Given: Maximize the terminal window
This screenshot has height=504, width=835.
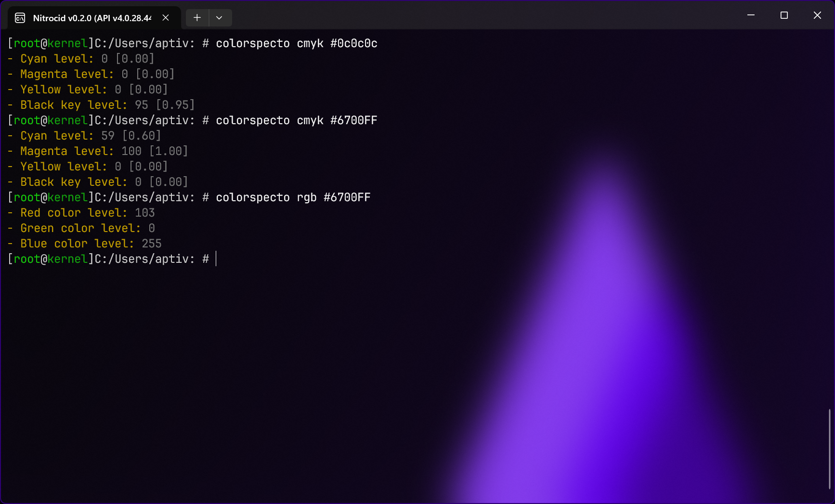Looking at the screenshot, I should (784, 15).
